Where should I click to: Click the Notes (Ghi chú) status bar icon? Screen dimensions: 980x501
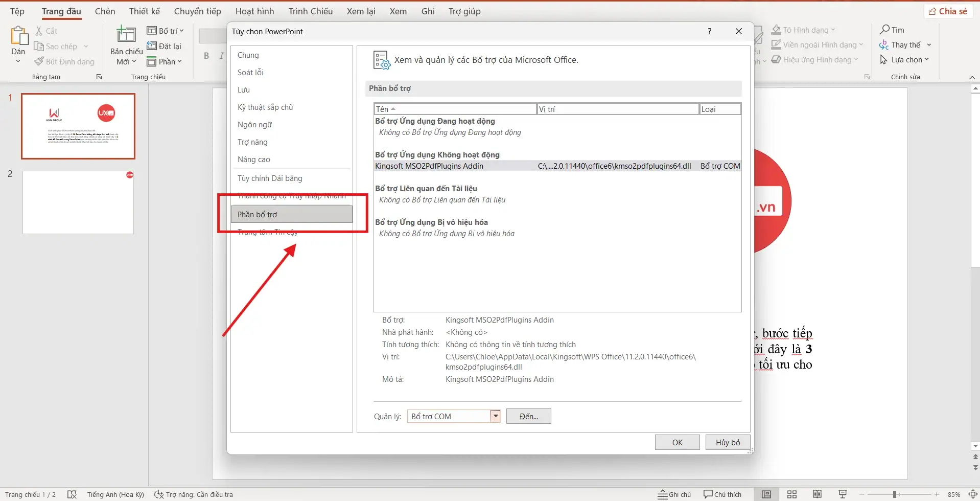tap(674, 494)
